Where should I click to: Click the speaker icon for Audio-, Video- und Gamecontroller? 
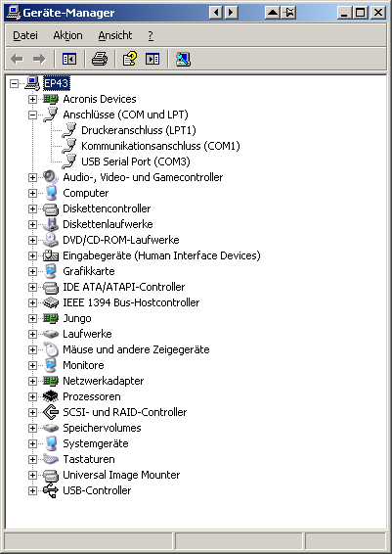51,177
